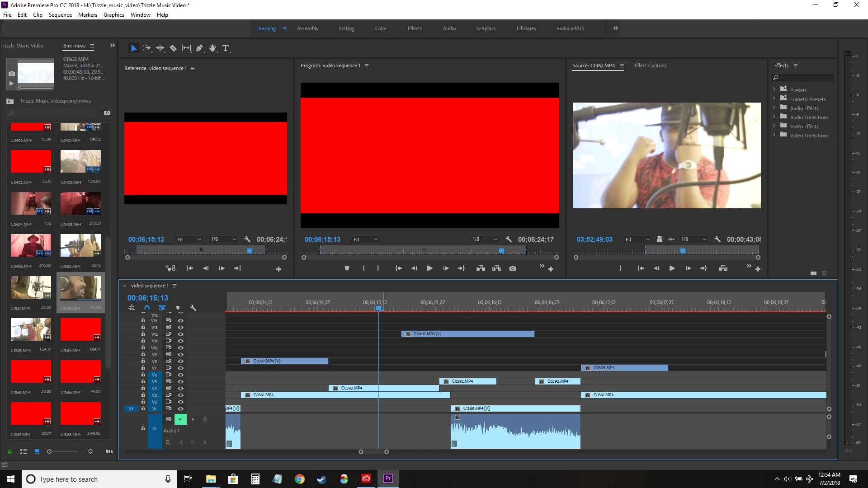Toggle visibility eye for track V12
The image size is (868, 488).
180,334
